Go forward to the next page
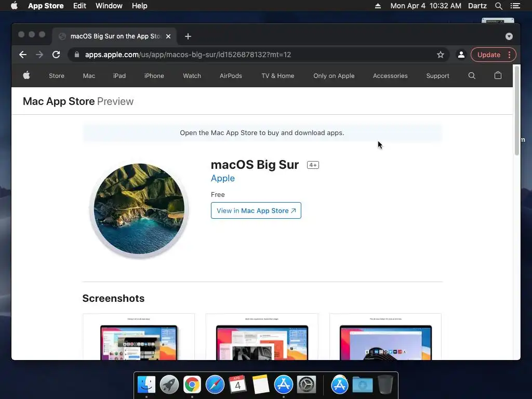532x399 pixels. (39, 55)
